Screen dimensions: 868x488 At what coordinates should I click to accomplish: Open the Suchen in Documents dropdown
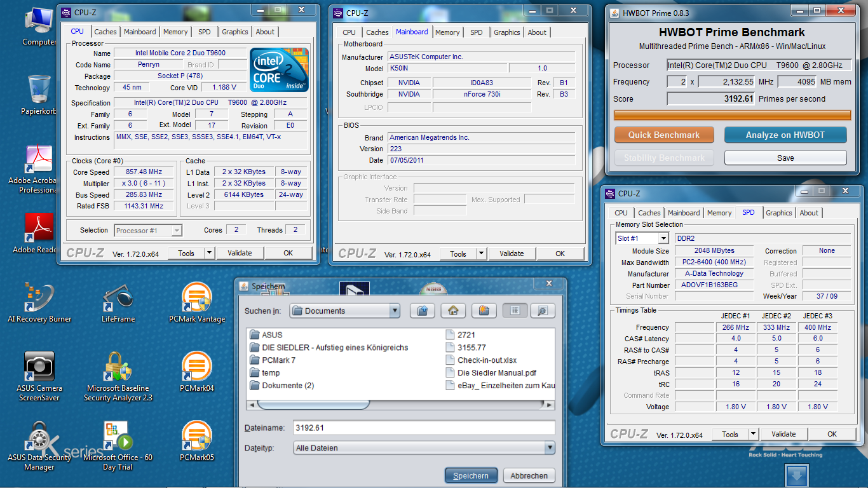pyautogui.click(x=395, y=311)
